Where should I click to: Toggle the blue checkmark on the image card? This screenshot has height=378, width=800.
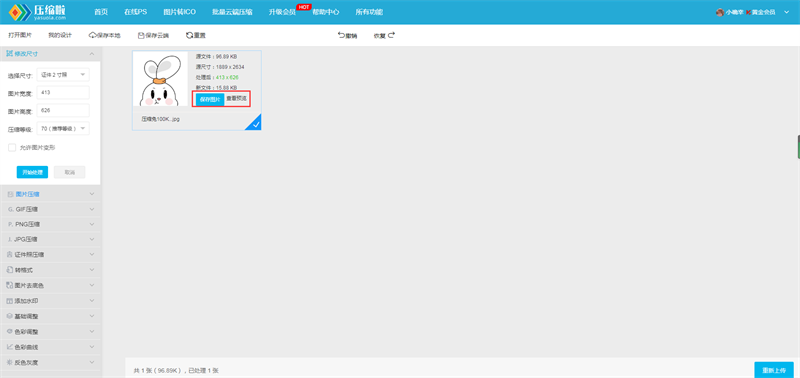[x=256, y=124]
